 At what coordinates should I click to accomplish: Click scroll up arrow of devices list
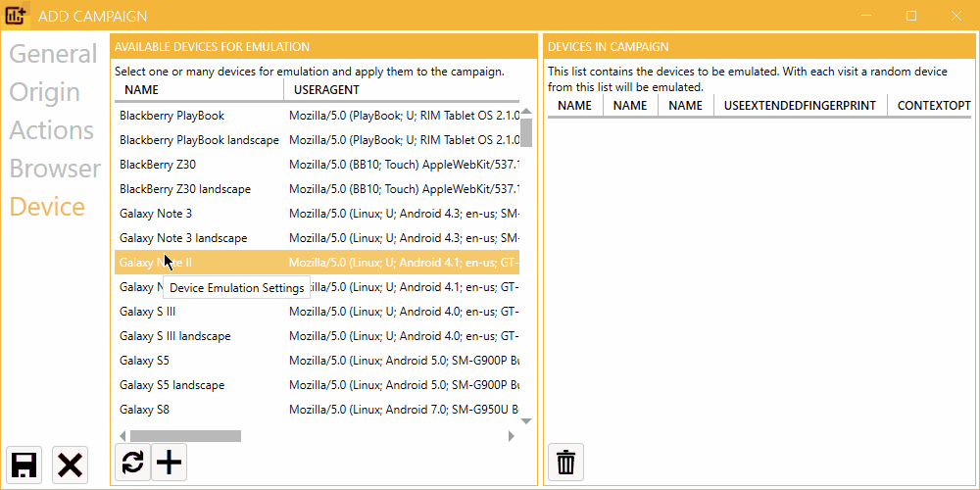(x=526, y=112)
